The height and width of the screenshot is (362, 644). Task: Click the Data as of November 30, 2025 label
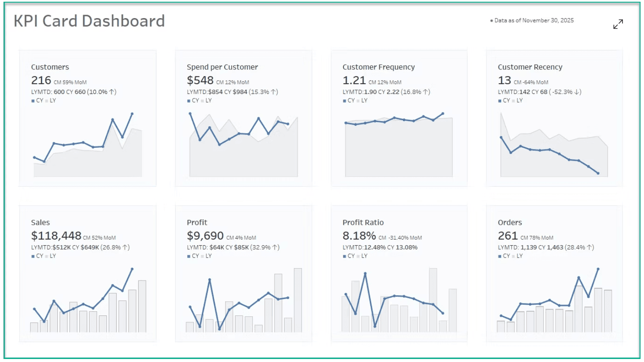point(533,20)
